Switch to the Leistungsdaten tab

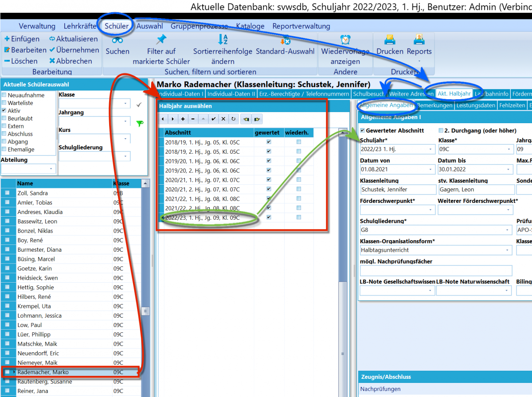[x=476, y=105]
